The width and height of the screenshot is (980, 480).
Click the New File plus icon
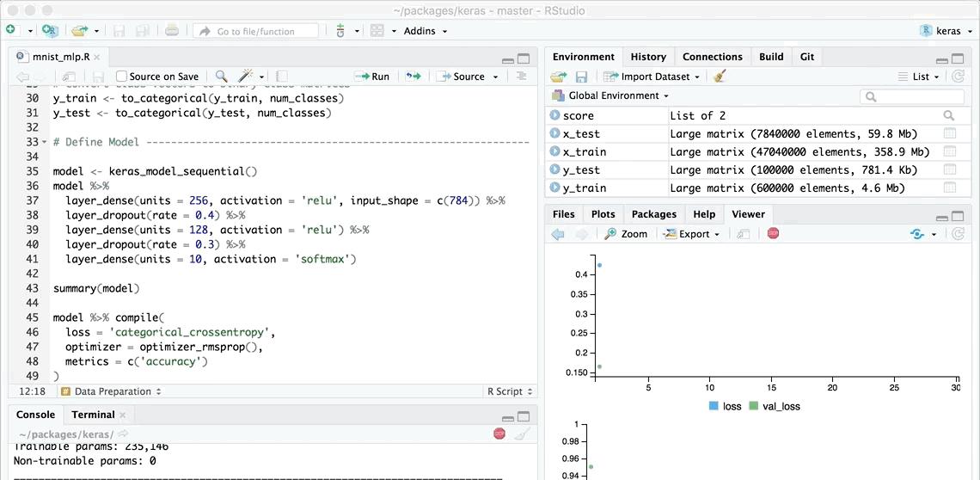[x=12, y=30]
